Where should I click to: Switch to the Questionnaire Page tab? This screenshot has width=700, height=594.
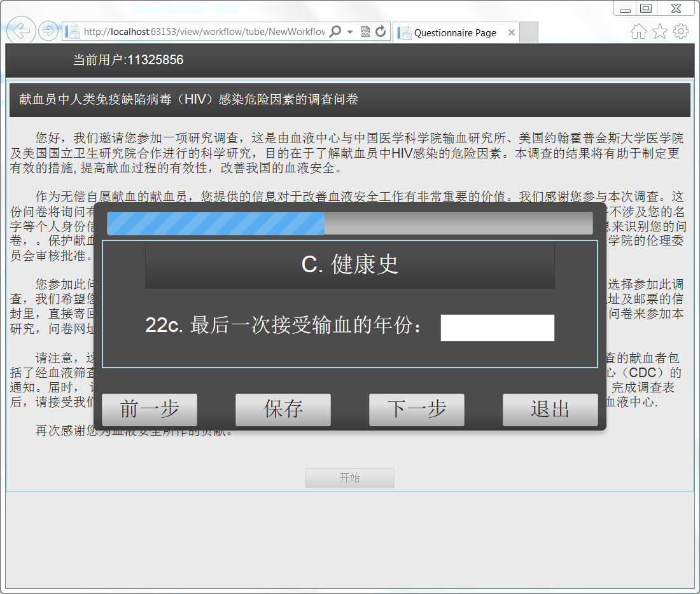456,32
